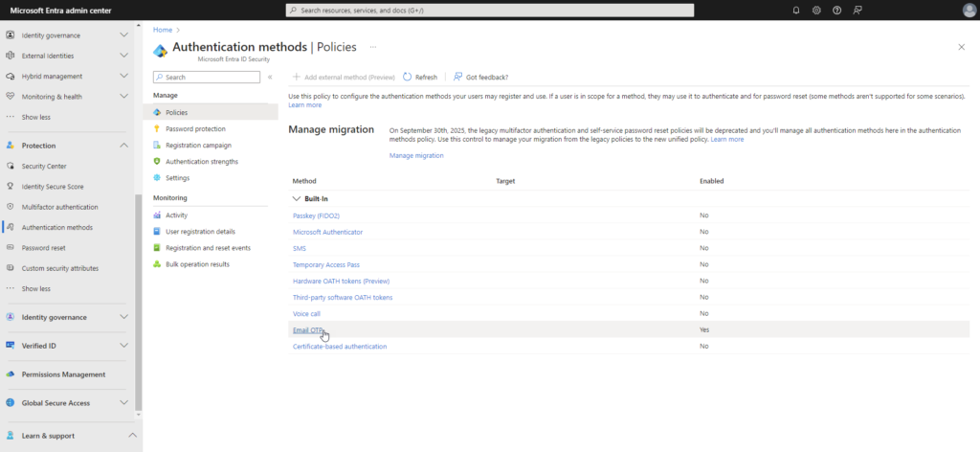Screen dimensions: 980x452
Task: Click the help question mark icon
Action: [x=837, y=10]
